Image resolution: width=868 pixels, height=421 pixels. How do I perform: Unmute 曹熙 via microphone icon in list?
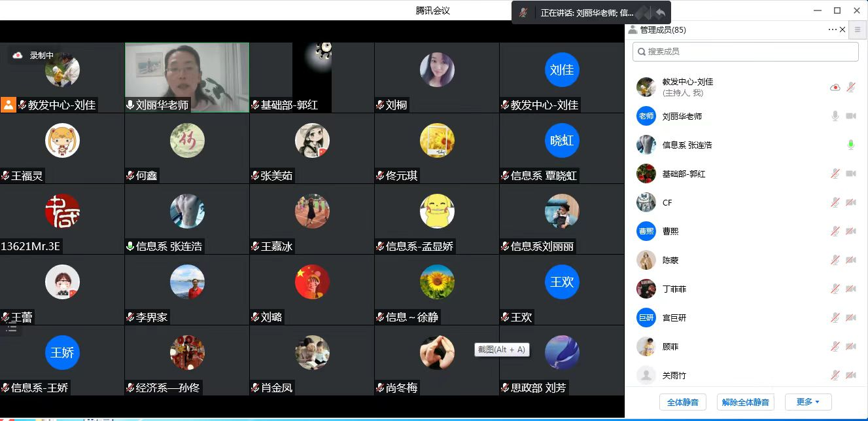click(835, 232)
